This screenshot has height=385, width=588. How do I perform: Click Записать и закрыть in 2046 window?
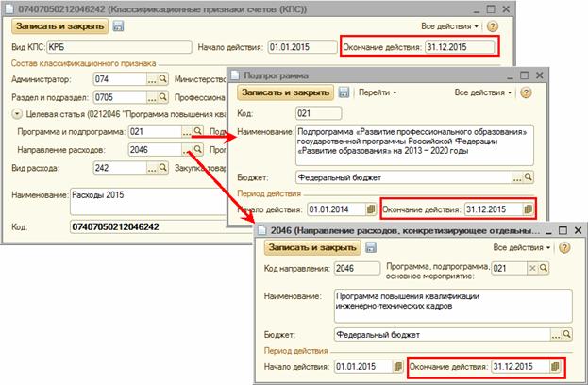click(311, 246)
